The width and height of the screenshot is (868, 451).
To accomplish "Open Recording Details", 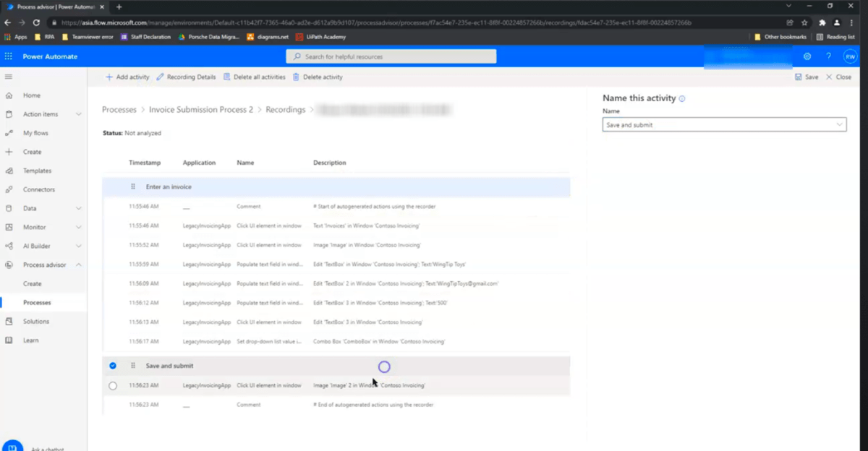I will point(186,77).
